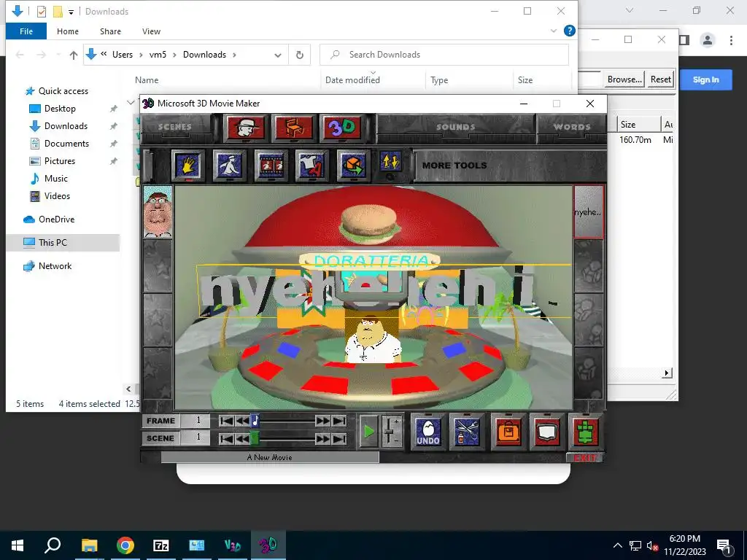Click the Search Downloads field
This screenshot has width=747, height=560.
(444, 55)
